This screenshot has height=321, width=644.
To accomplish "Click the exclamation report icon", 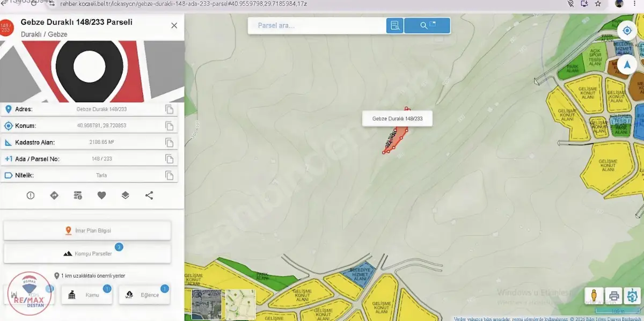I will [x=31, y=195].
